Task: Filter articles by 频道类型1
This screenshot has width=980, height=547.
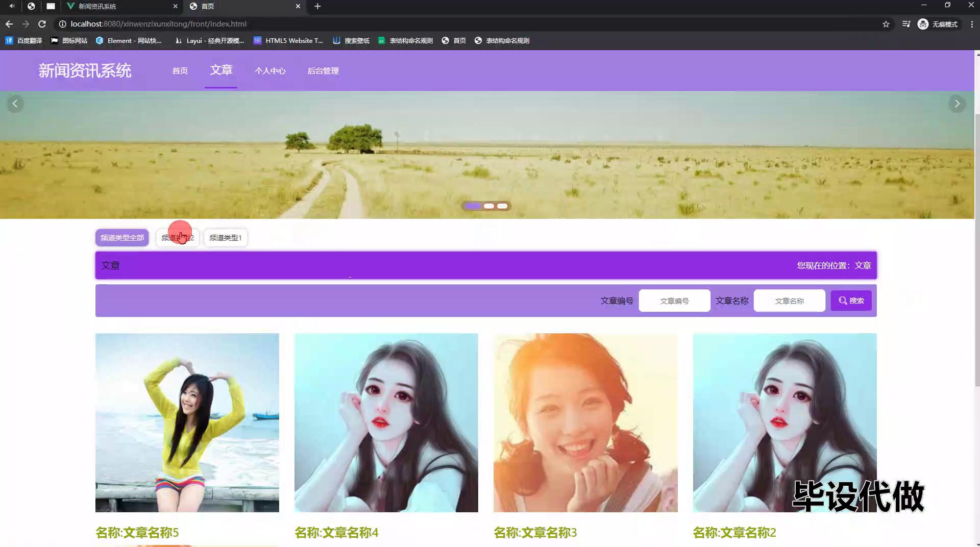Action: click(x=225, y=238)
